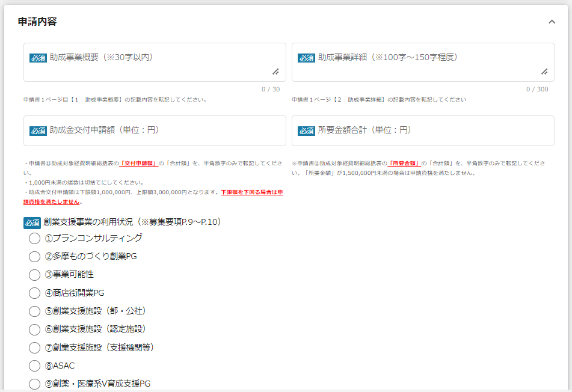Select ④商店街開業PG radio option
Image resolution: width=572 pixels, height=392 pixels.
35,293
